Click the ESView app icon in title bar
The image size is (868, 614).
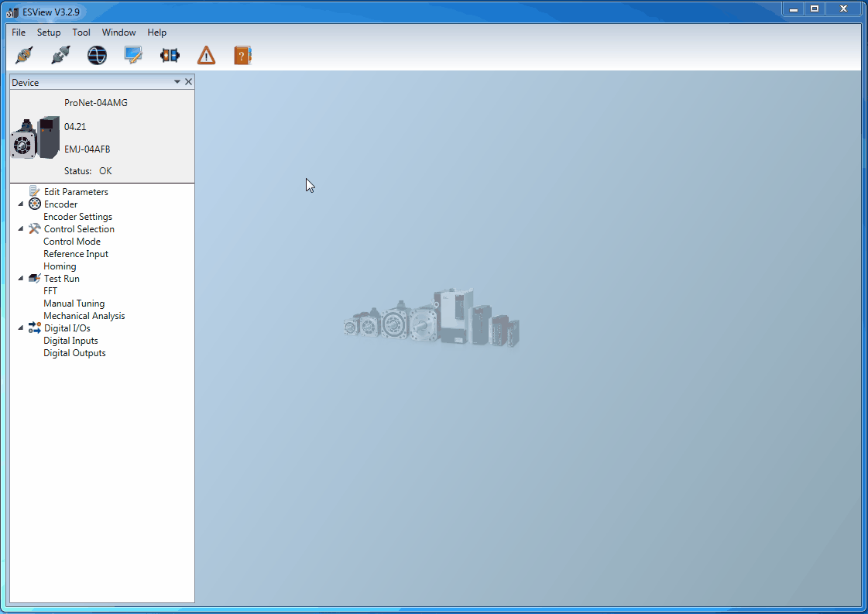tap(12, 12)
